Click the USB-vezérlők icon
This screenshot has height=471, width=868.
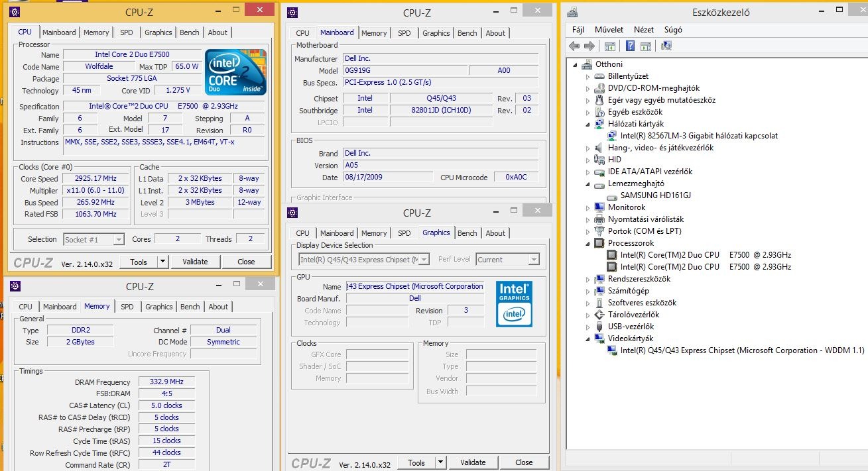pos(599,327)
